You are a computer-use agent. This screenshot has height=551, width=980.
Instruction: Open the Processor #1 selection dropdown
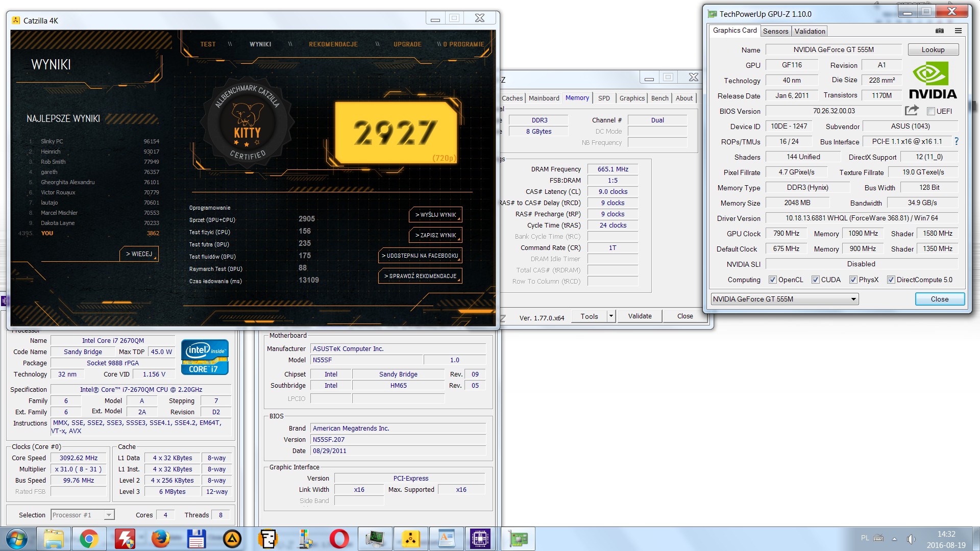click(x=83, y=515)
